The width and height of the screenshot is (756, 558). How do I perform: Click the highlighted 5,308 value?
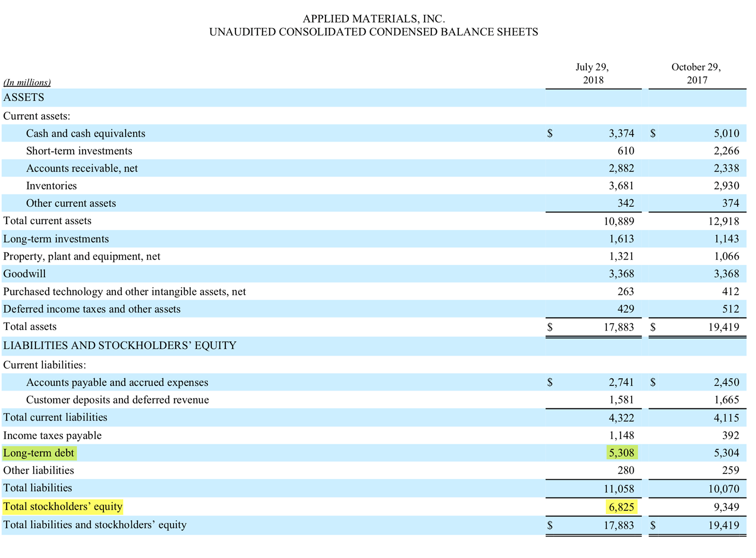621,453
